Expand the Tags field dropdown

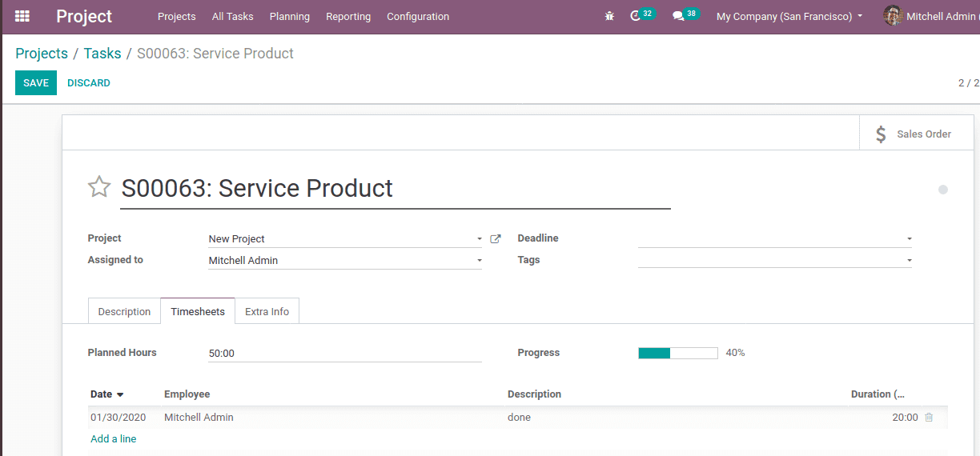pyautogui.click(x=910, y=261)
